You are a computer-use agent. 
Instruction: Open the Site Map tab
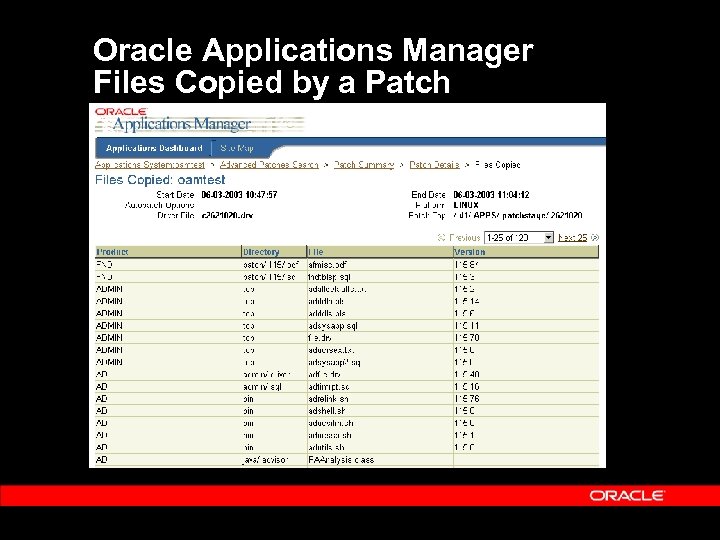tap(236, 148)
